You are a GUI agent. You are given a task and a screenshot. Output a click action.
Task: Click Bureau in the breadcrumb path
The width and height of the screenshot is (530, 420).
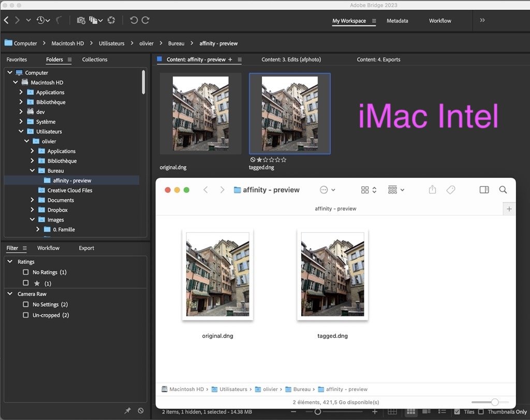[x=175, y=43]
